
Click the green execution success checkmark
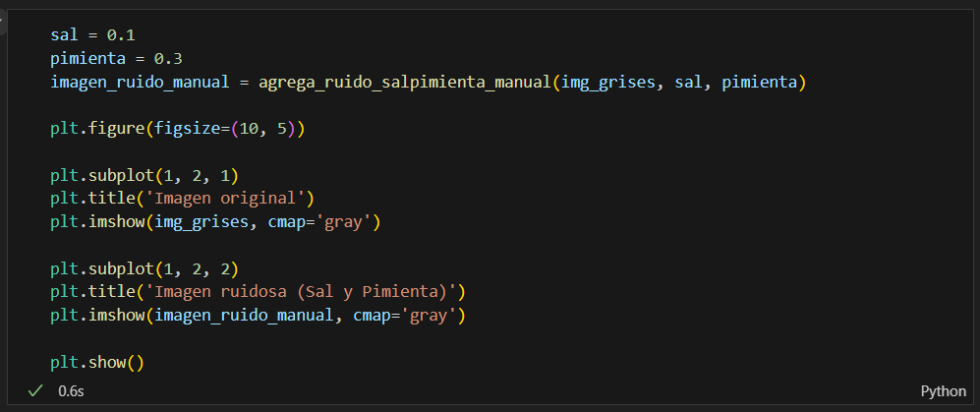tap(35, 390)
